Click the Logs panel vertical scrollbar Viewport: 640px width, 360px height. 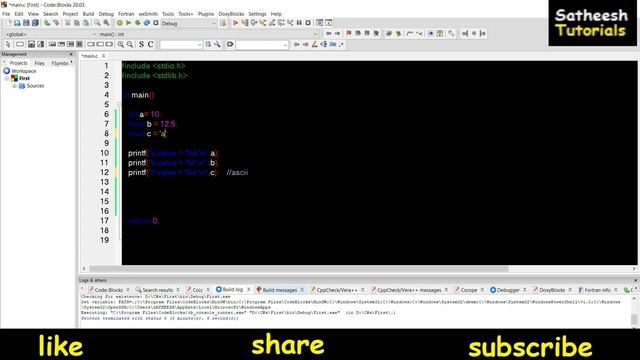click(634, 318)
